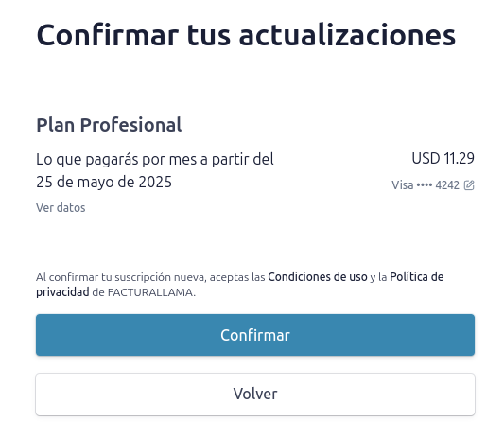
Task: Click 'privacidad' on the disclaimer's second line
Action: point(62,292)
